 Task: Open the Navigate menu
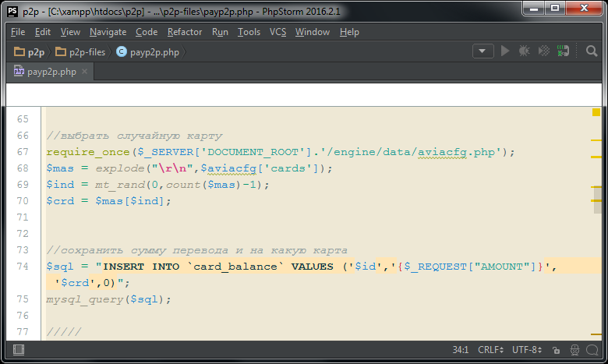click(x=108, y=32)
